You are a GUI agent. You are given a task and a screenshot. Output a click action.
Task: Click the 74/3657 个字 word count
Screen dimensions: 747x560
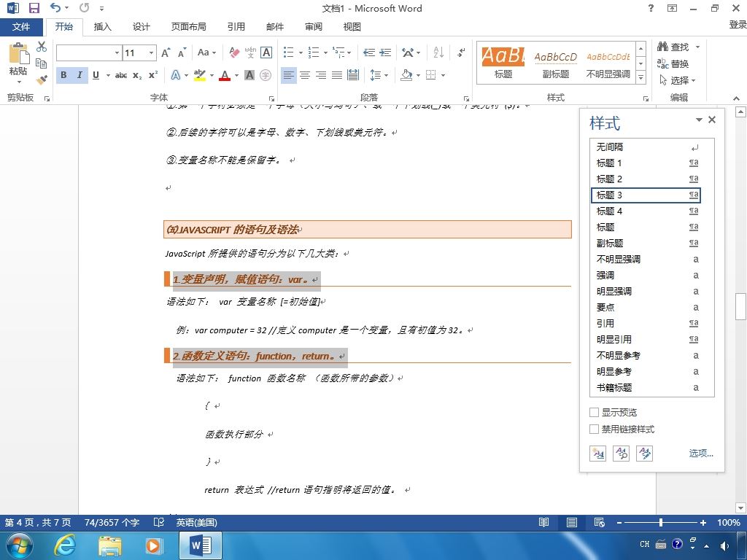(112, 522)
